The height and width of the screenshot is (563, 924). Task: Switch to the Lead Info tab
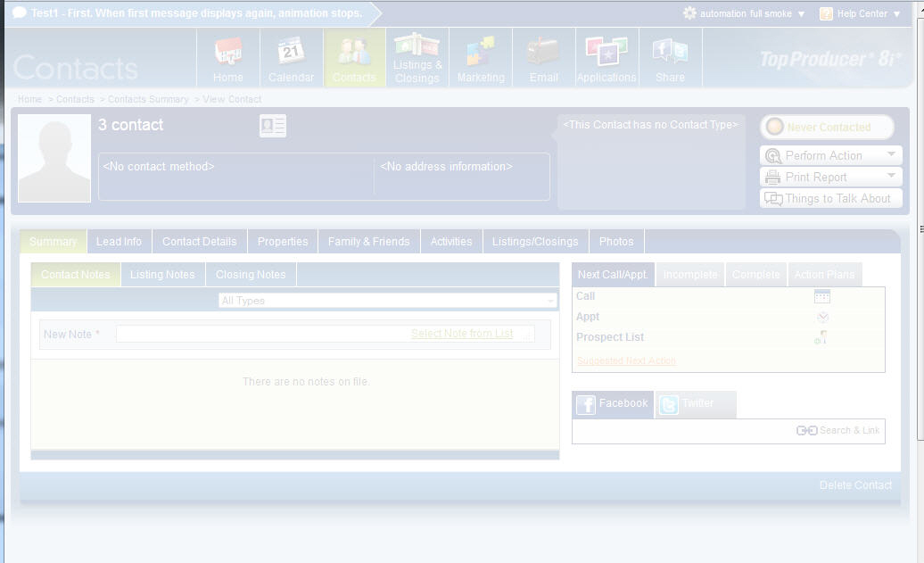tap(119, 242)
